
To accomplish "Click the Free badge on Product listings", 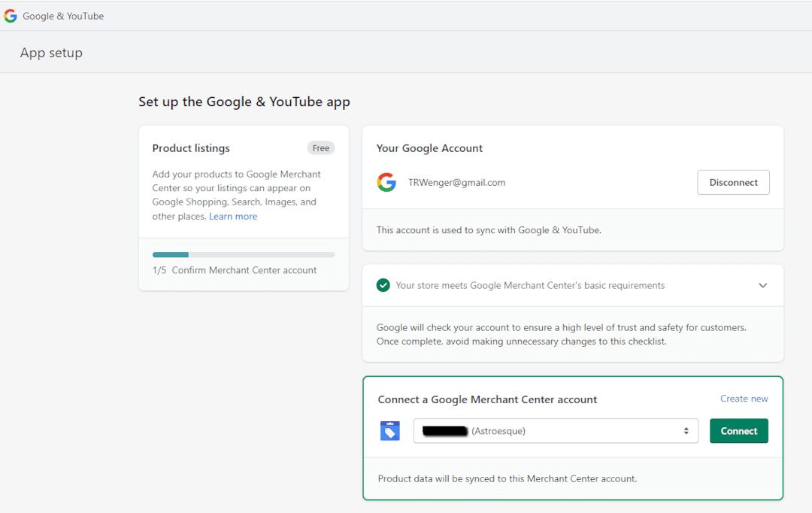I will 320,147.
